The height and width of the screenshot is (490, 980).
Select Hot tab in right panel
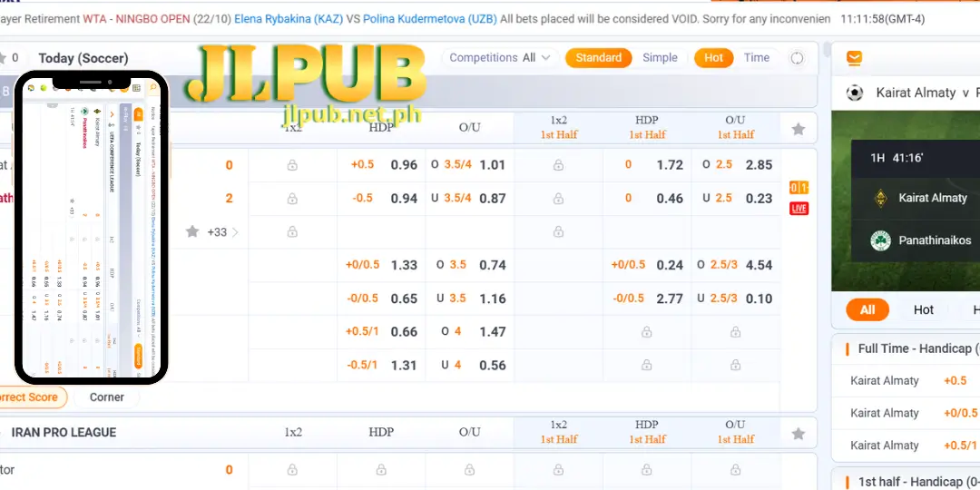coord(923,309)
